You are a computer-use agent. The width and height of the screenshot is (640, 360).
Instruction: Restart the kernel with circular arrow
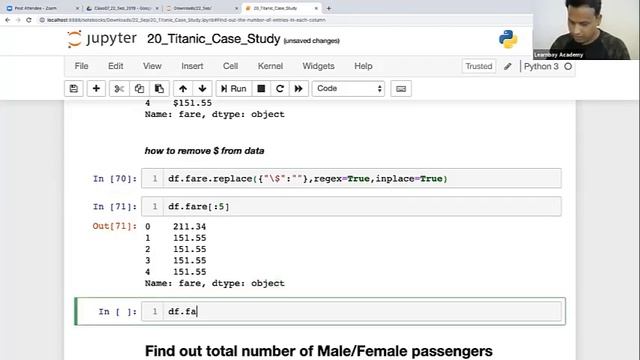(x=280, y=89)
